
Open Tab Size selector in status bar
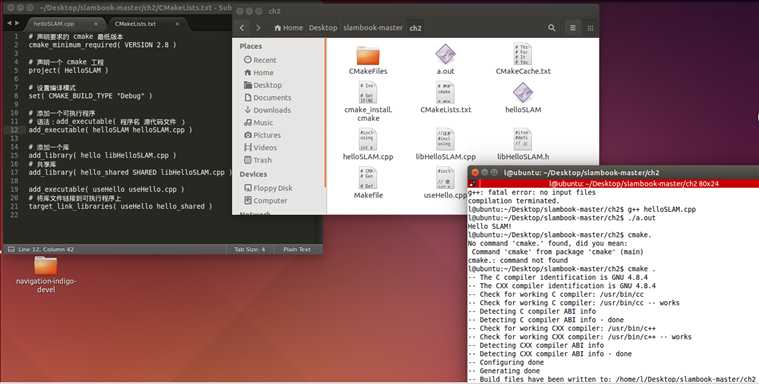point(249,249)
